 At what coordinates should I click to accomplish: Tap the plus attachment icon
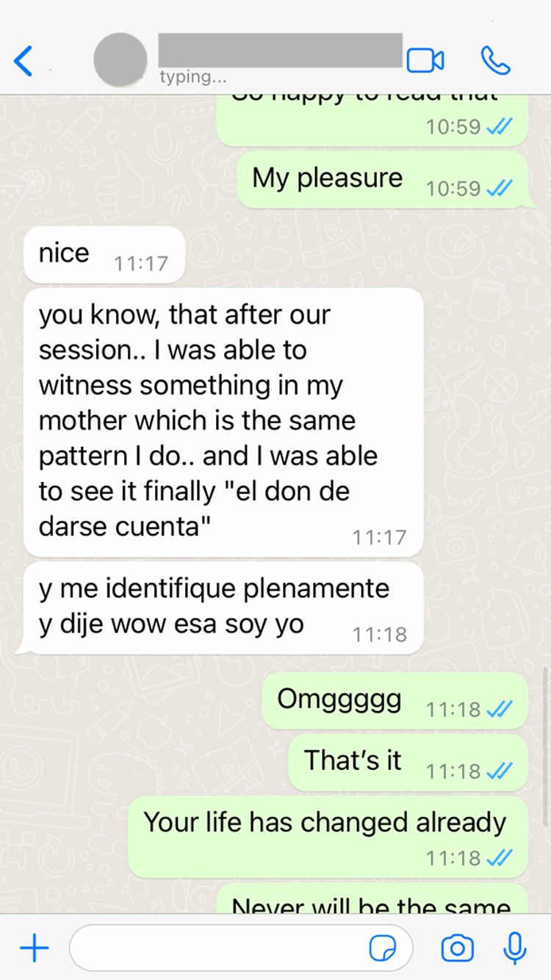tap(34, 948)
